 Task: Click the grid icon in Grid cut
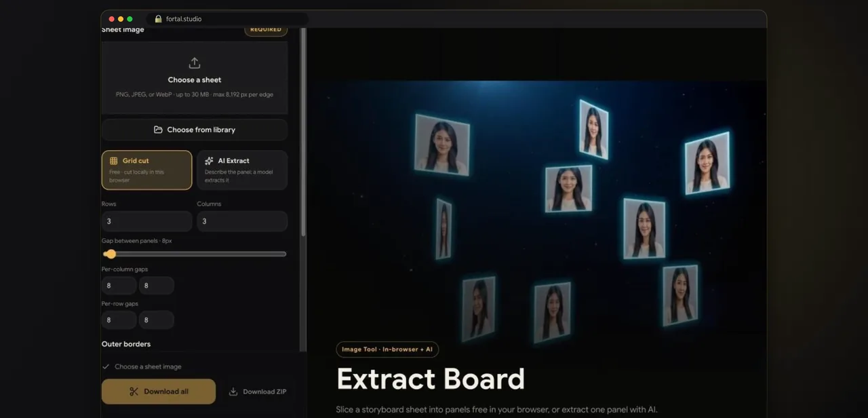pos(114,161)
